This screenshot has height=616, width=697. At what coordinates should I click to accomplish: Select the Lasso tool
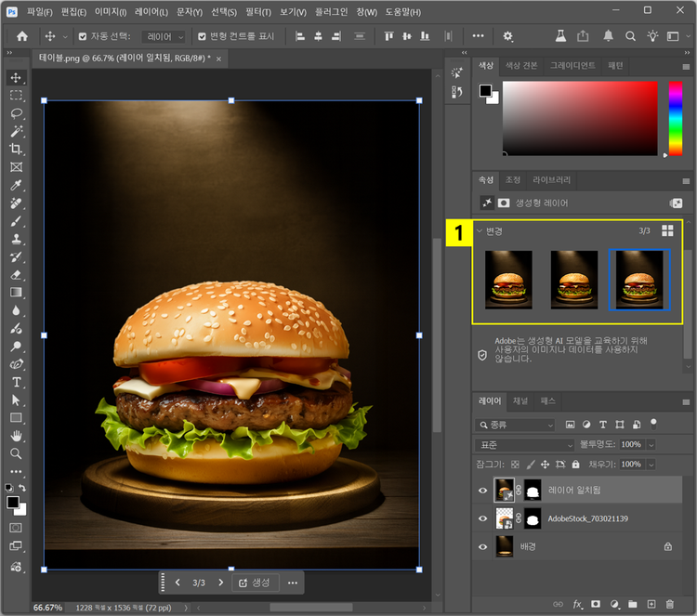16,112
